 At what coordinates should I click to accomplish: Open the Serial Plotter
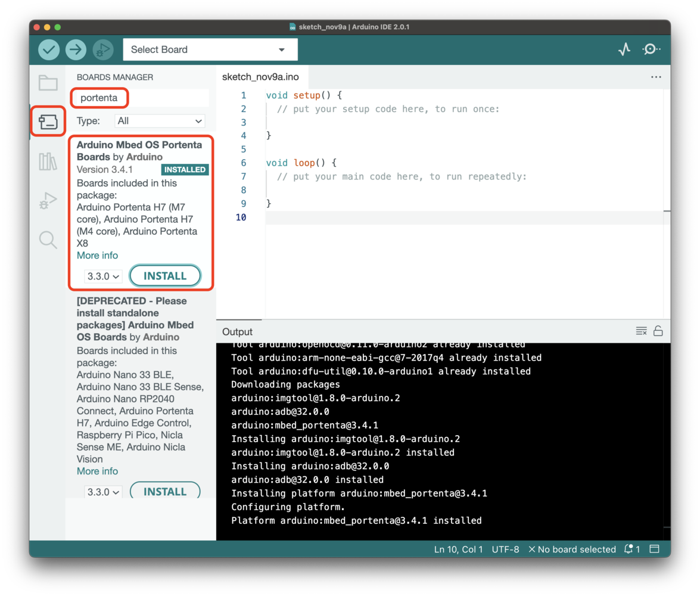tap(624, 49)
